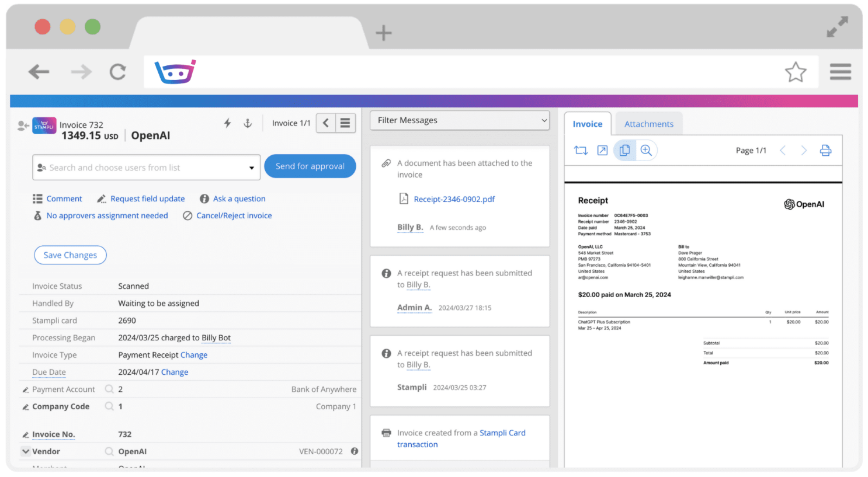Click Admin A. in the receipt request message
Image resolution: width=868 pixels, height=477 pixels.
tap(415, 308)
